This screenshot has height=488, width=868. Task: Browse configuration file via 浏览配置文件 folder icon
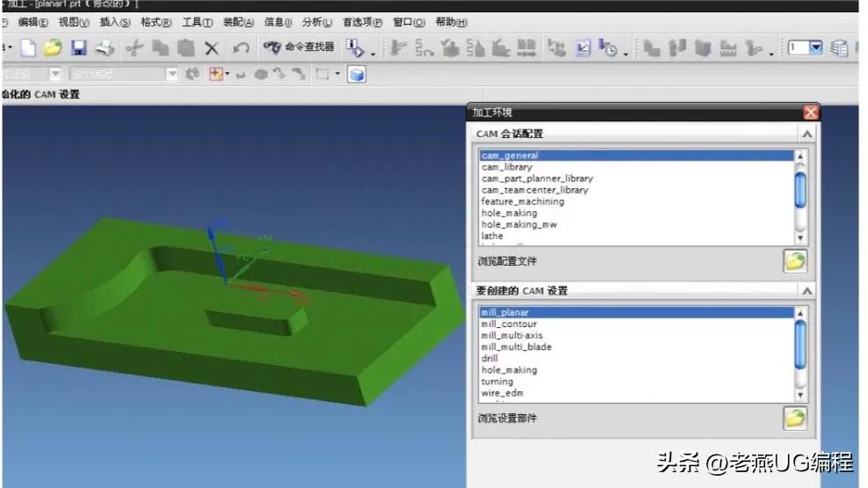(x=795, y=261)
